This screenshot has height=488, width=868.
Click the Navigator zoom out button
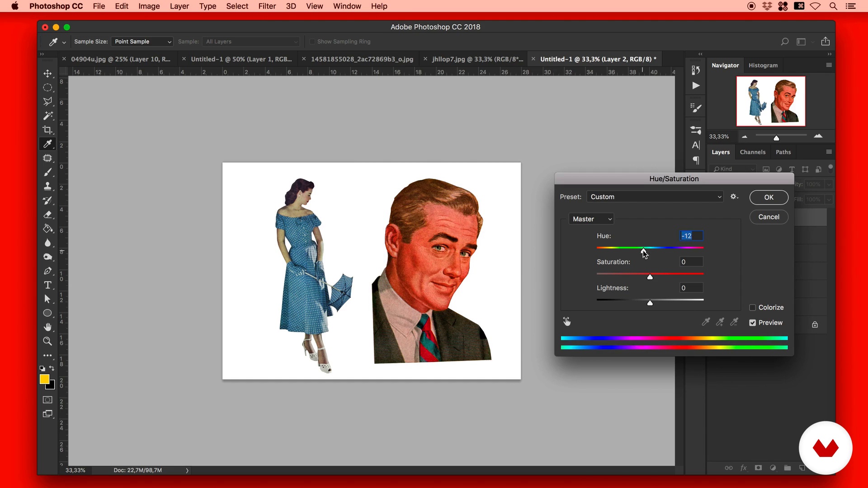click(x=745, y=136)
